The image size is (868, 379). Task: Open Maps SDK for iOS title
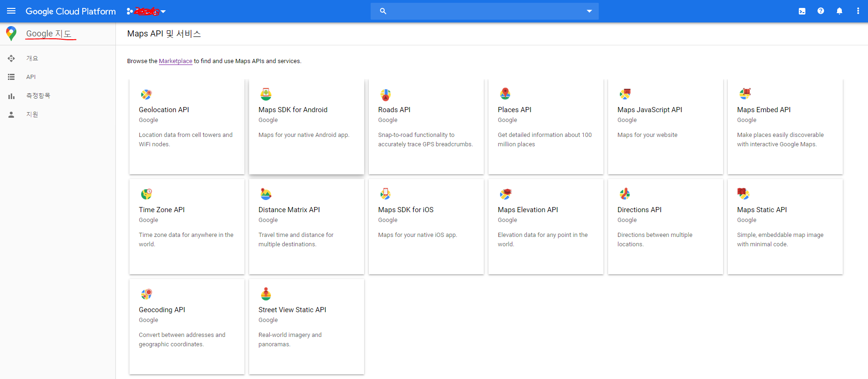pos(406,210)
